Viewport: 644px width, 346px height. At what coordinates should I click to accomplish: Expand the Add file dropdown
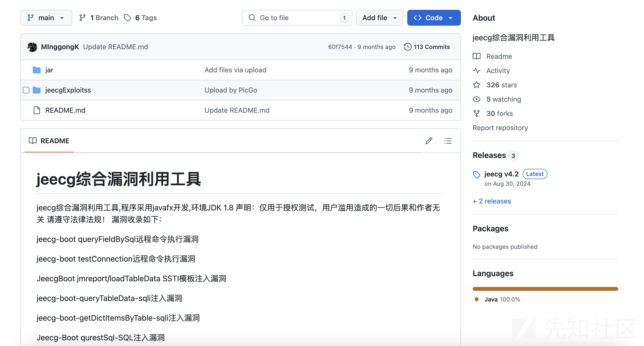coord(379,18)
